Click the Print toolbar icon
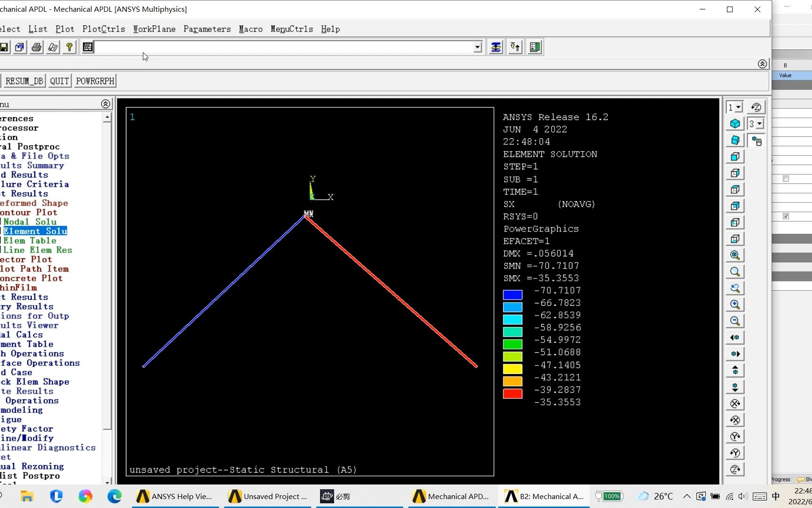 36,47
